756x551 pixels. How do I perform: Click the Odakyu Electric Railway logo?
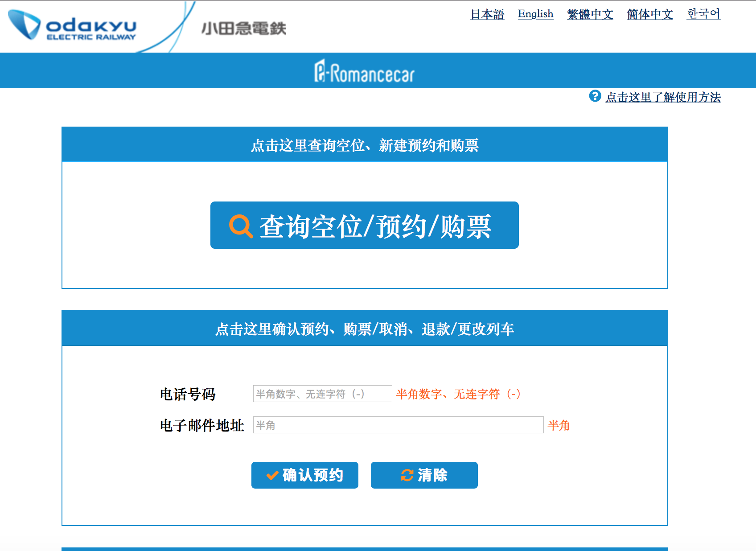(72, 25)
